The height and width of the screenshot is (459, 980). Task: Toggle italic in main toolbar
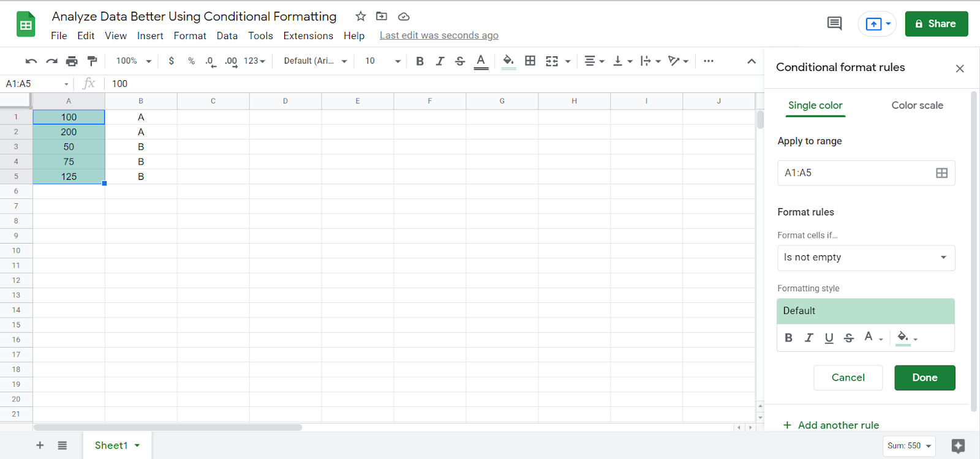click(440, 61)
